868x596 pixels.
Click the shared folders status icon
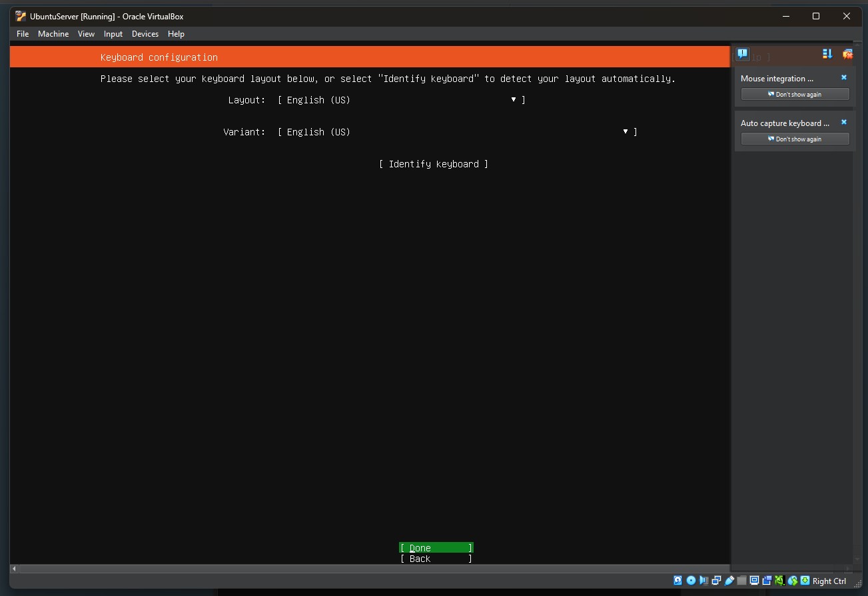click(x=741, y=581)
